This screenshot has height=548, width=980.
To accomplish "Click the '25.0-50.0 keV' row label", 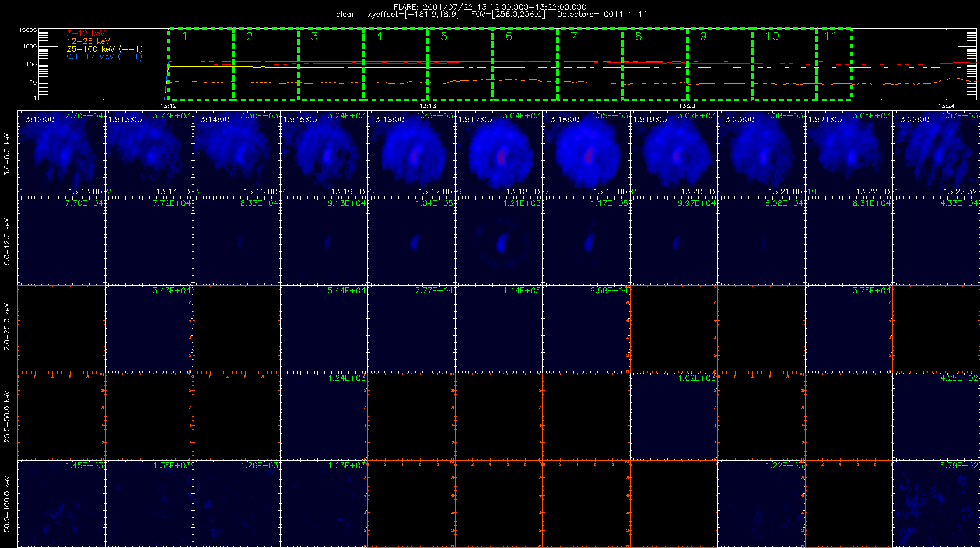I will pyautogui.click(x=7, y=416).
